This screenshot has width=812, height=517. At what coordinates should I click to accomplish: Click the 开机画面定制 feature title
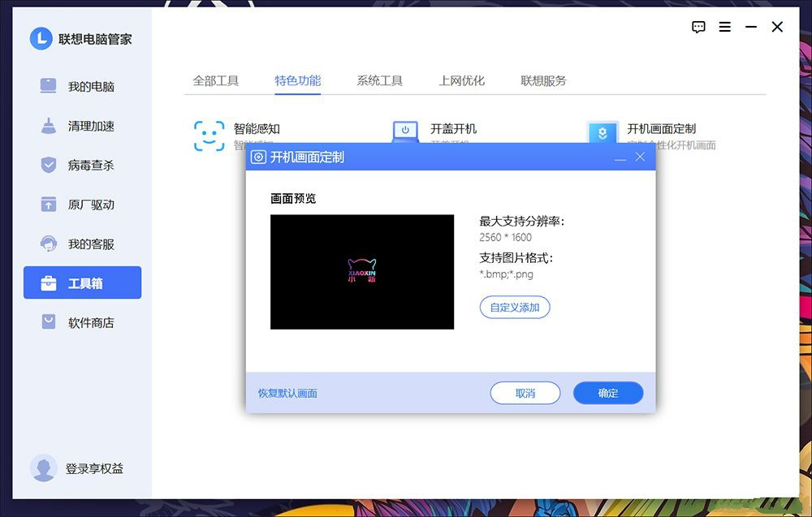pyautogui.click(x=661, y=128)
